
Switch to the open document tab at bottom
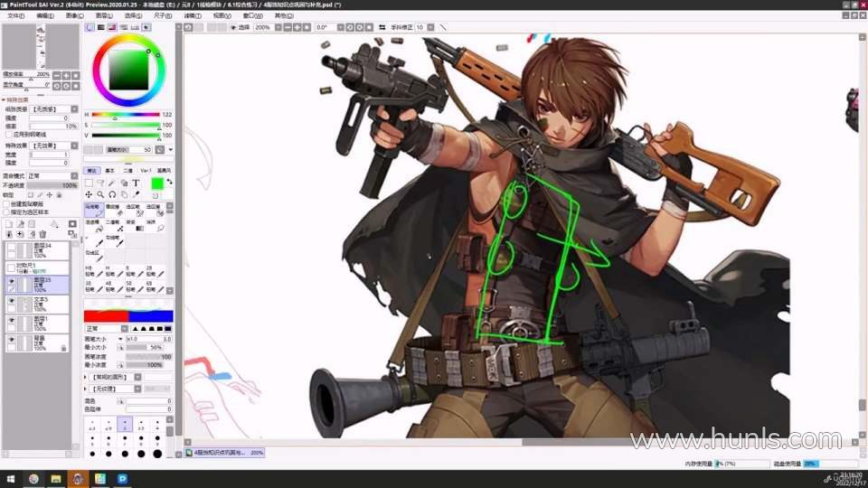tap(224, 453)
